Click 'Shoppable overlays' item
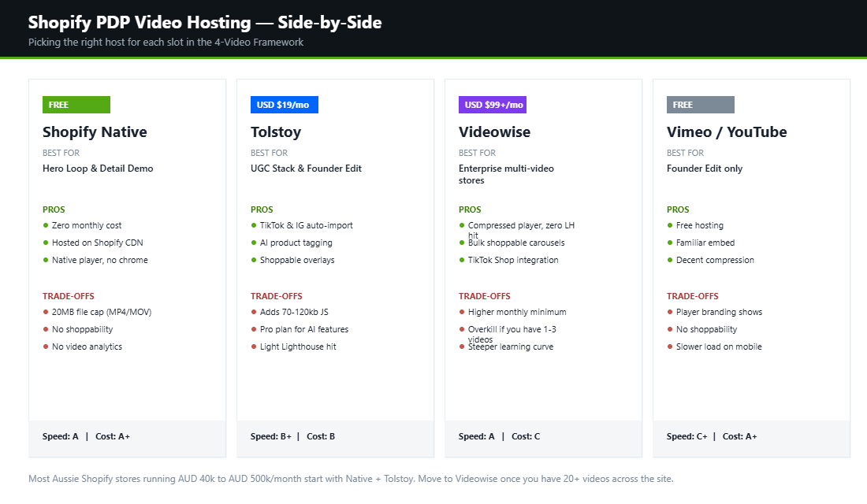The height and width of the screenshot is (504, 867). tap(297, 260)
